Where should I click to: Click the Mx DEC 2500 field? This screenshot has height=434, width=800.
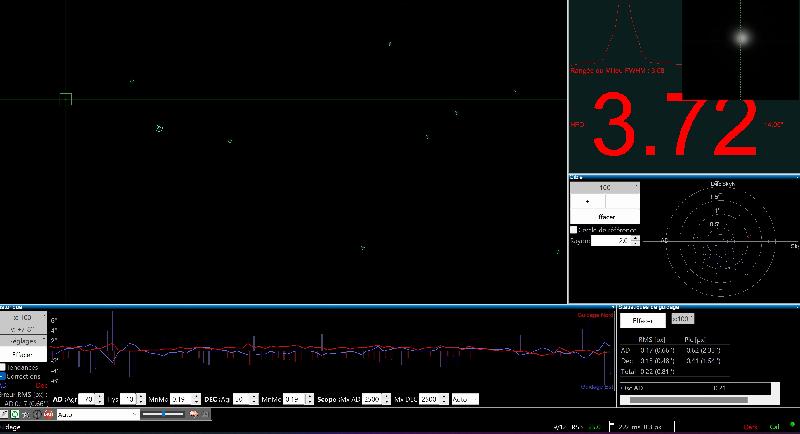point(430,399)
